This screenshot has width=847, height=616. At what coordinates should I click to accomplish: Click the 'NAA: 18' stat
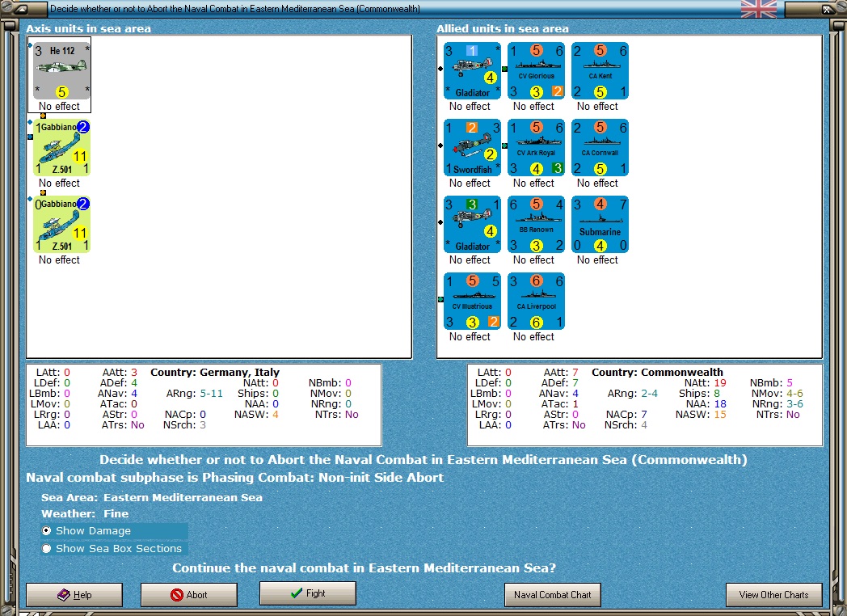[706, 403]
